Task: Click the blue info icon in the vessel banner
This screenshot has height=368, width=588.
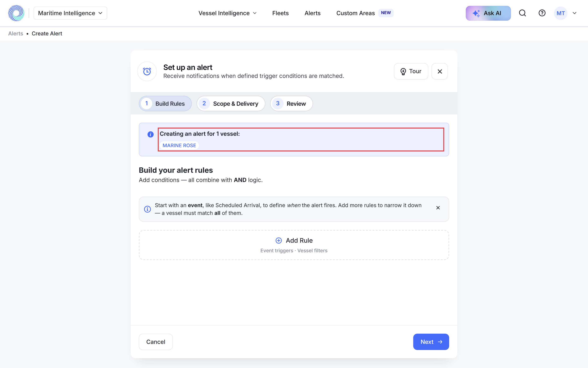Action: [150, 134]
